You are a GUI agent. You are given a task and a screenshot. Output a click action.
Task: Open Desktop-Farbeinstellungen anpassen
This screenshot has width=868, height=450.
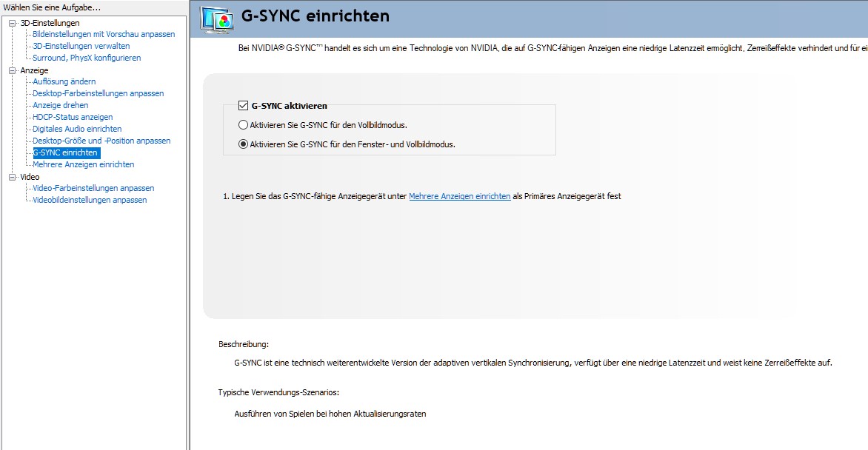pos(98,93)
